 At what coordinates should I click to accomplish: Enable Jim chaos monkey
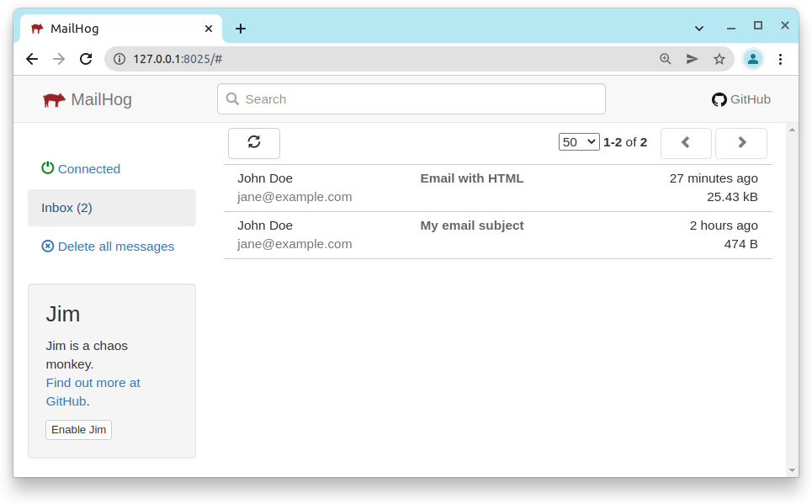[x=78, y=430]
